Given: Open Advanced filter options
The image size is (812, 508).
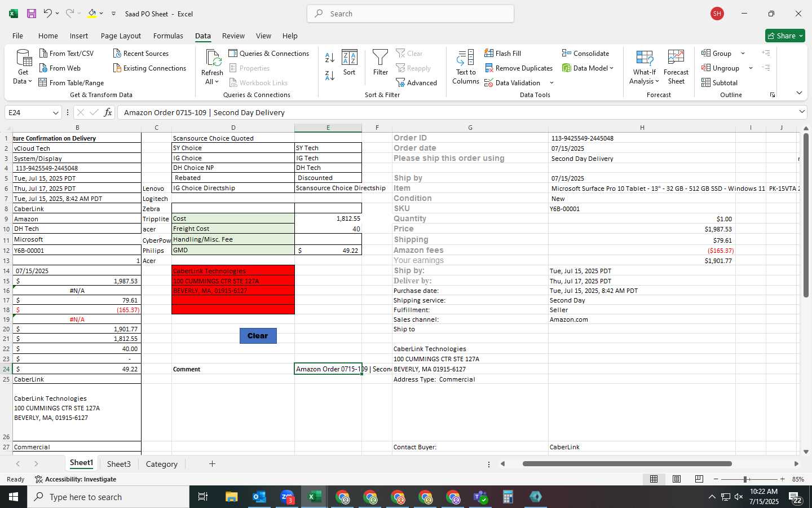Looking at the screenshot, I should 417,82.
